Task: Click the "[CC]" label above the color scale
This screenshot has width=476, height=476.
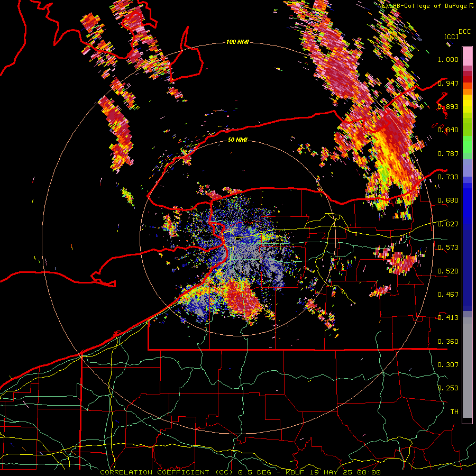Action: (451, 36)
